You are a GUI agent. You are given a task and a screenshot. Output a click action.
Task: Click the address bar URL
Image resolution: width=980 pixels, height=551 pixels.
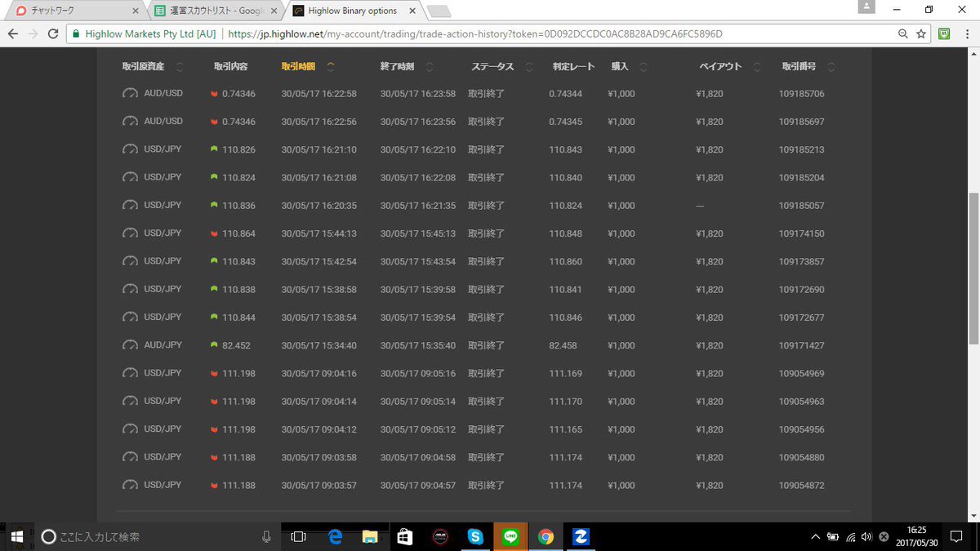pyautogui.click(x=475, y=34)
